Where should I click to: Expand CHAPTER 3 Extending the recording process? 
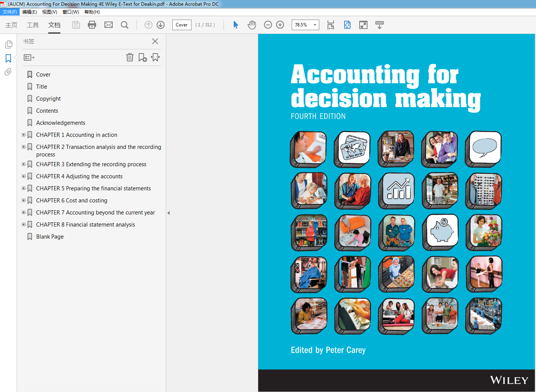tap(23, 164)
